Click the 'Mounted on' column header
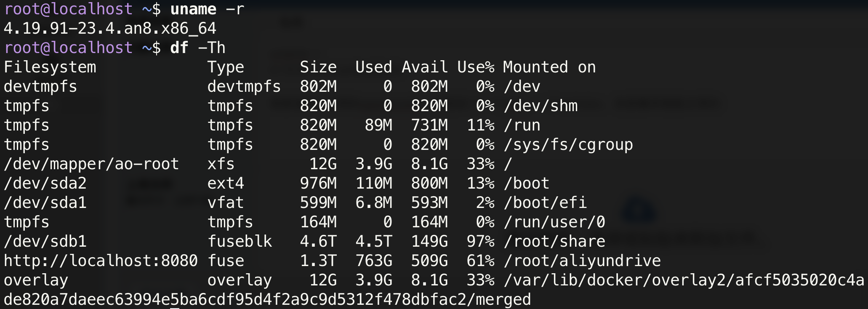The width and height of the screenshot is (868, 309). click(x=549, y=67)
